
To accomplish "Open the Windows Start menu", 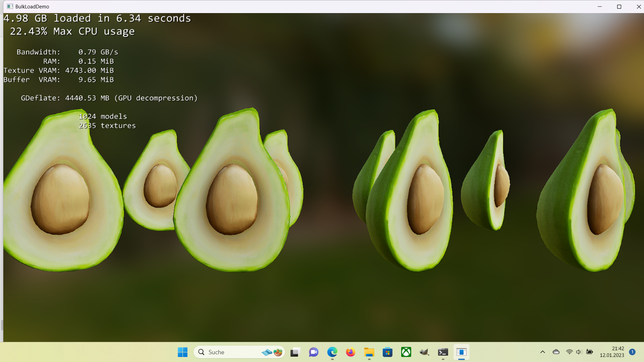I will pos(182,352).
